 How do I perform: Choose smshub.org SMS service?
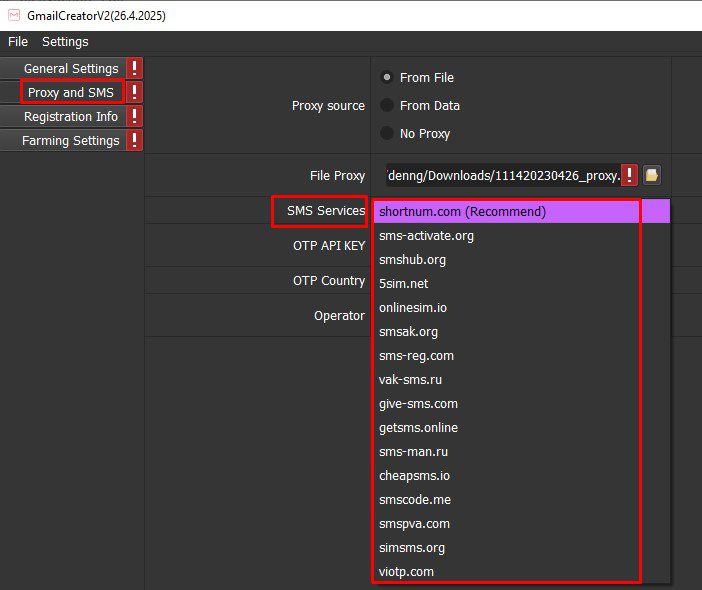[522, 260]
